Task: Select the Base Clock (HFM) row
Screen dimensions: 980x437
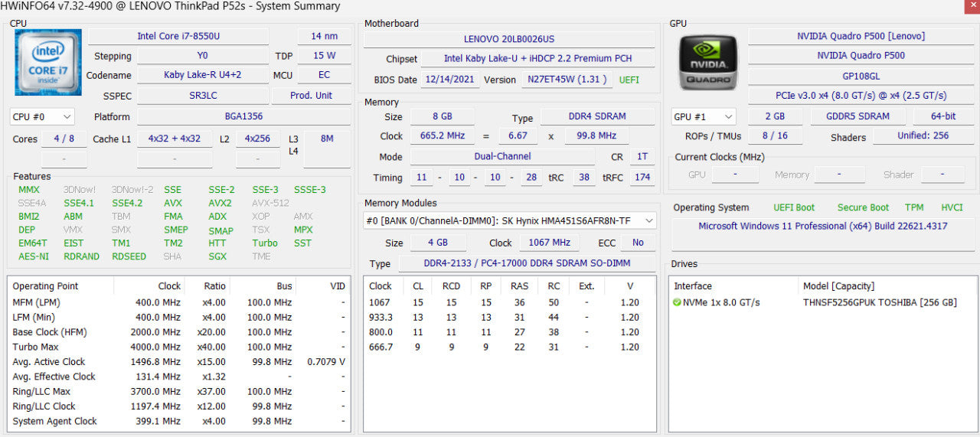Action: coord(179,332)
